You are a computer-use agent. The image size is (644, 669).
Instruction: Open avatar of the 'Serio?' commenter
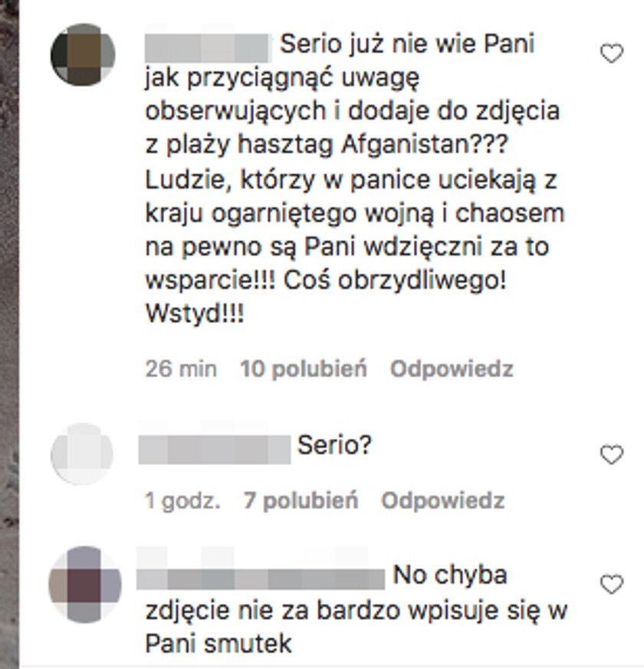(82, 454)
